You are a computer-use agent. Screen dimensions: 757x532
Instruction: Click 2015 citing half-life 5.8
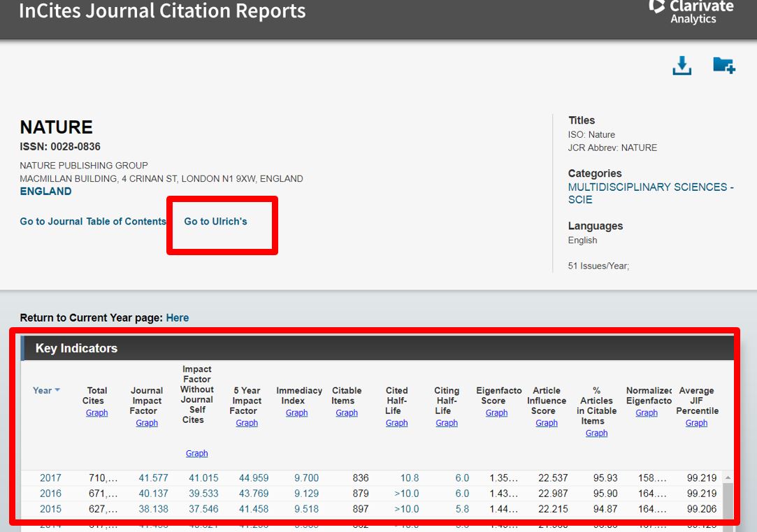pos(462,509)
